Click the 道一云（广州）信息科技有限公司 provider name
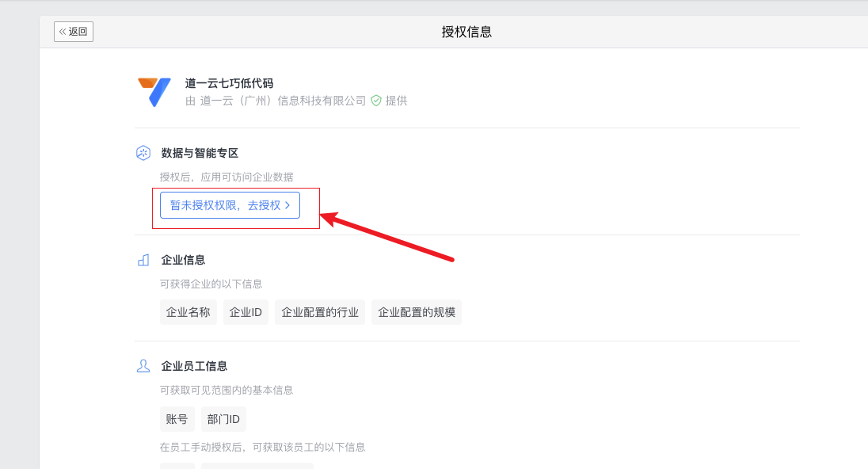The height and width of the screenshot is (469, 868). 283,101
